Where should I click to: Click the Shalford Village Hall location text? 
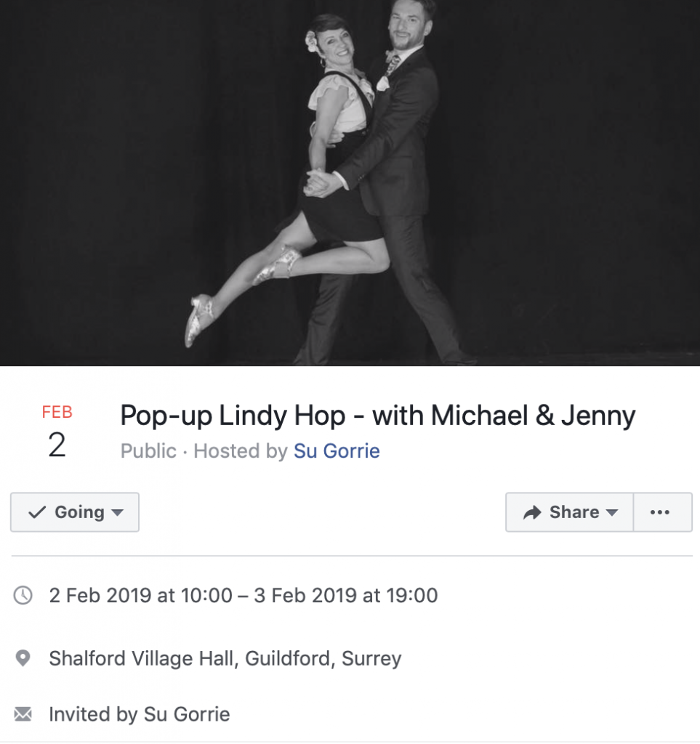(x=225, y=658)
